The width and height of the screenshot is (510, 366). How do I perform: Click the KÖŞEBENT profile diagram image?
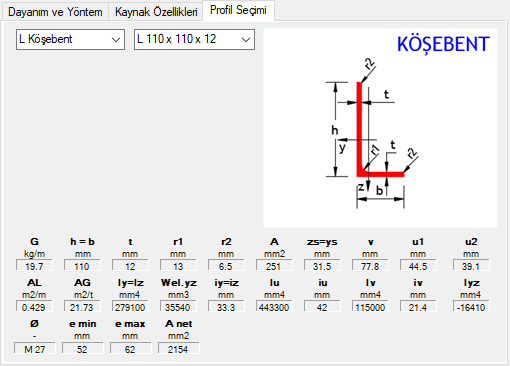point(380,128)
